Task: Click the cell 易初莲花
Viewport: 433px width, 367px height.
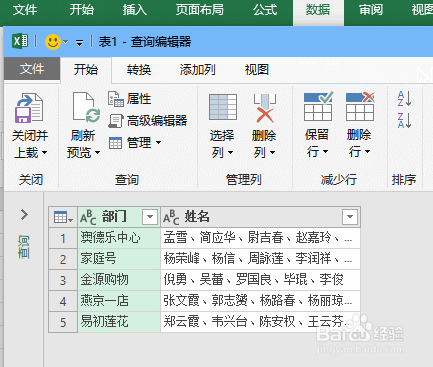Action: [x=119, y=322]
